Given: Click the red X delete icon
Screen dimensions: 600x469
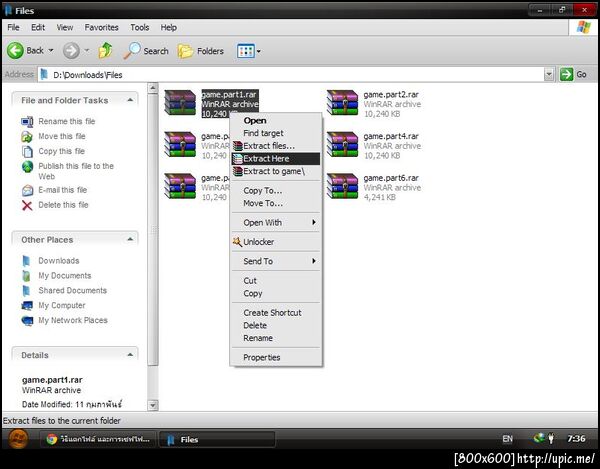Looking at the screenshot, I should [x=27, y=205].
